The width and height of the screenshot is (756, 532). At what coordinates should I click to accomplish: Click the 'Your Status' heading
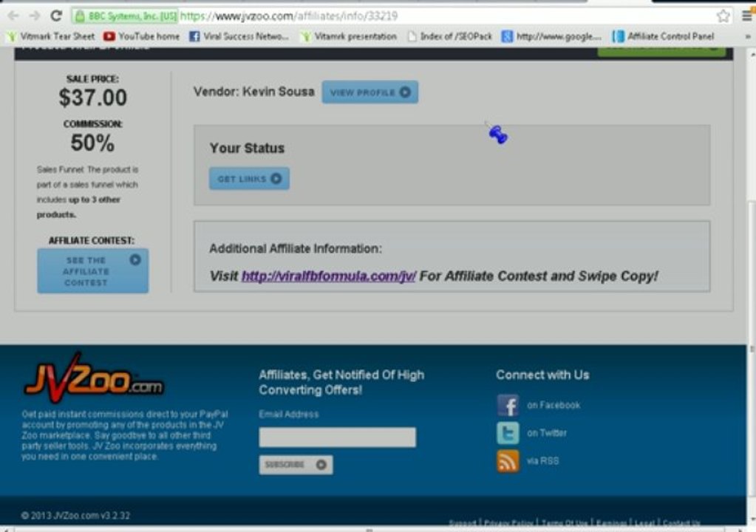pos(247,148)
